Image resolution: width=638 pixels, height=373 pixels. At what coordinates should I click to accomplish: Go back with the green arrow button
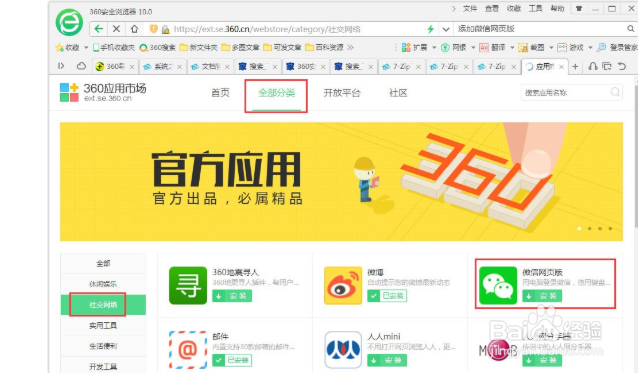(98, 29)
